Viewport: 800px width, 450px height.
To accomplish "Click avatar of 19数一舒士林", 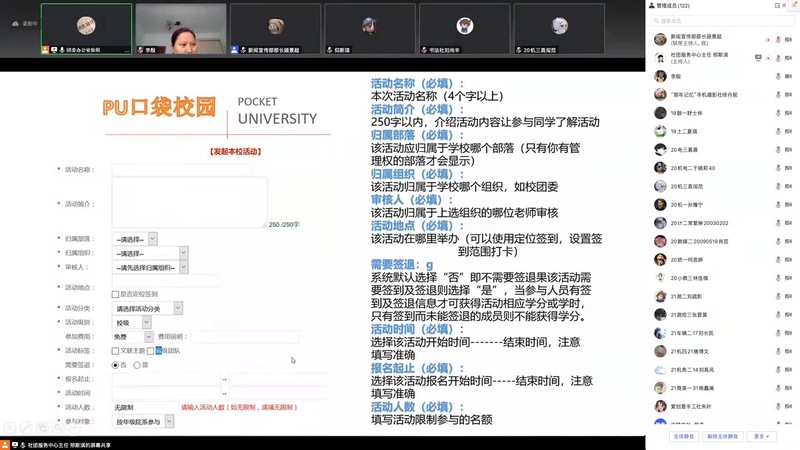I will [660, 113].
